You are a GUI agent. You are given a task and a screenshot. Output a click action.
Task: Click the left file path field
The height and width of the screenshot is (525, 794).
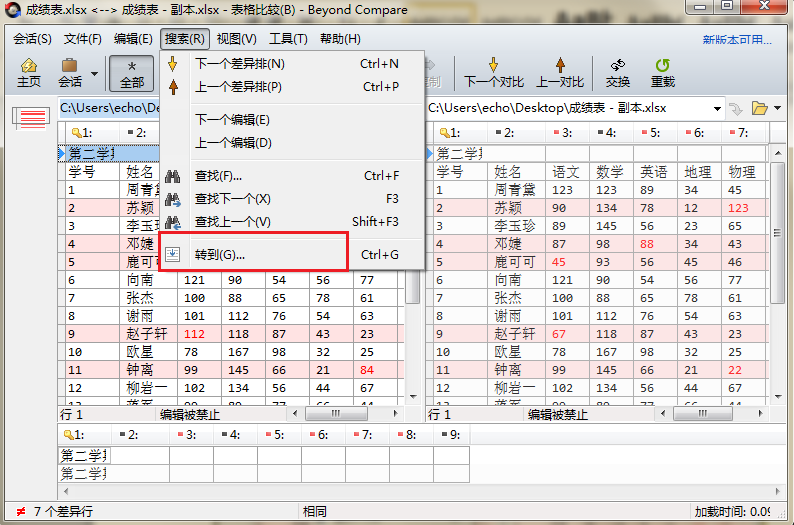click(x=109, y=108)
